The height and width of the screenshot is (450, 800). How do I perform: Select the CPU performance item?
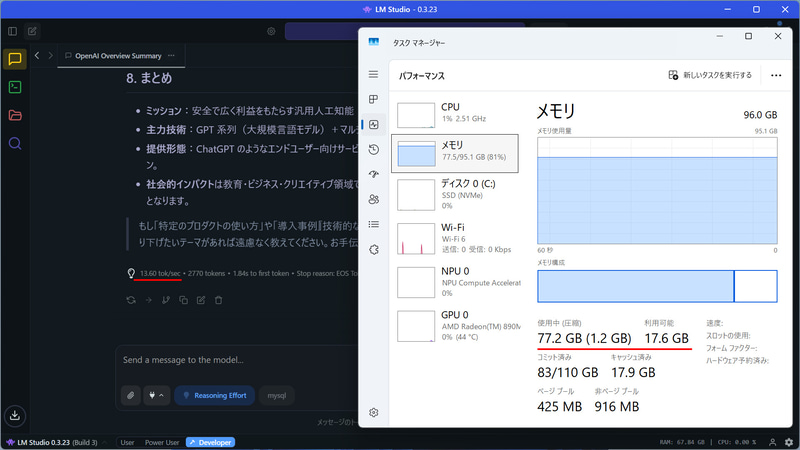click(455, 113)
